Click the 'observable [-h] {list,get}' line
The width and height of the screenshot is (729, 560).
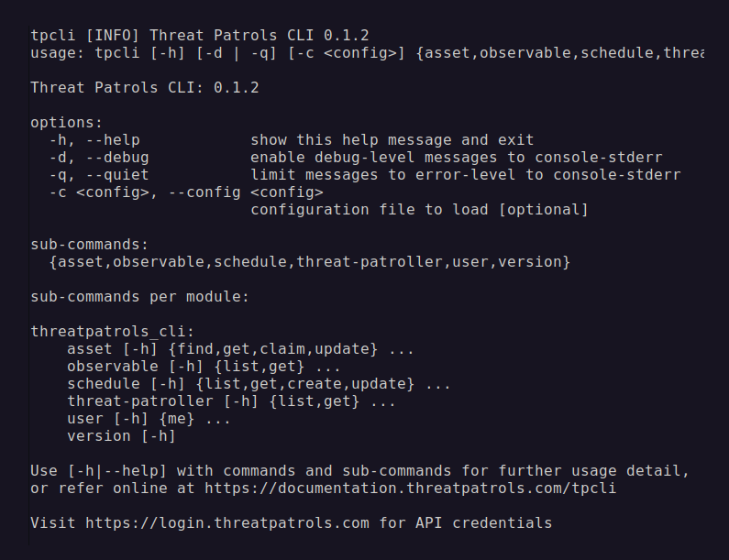tap(204, 367)
